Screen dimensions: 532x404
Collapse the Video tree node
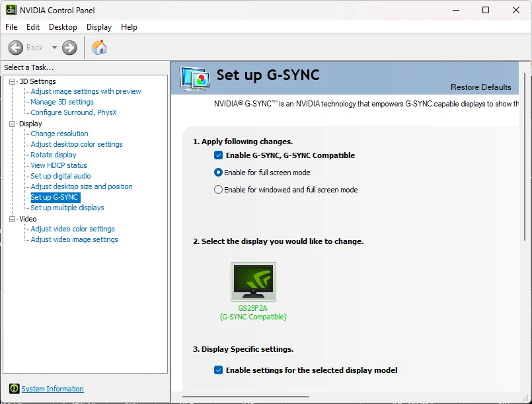coord(12,219)
